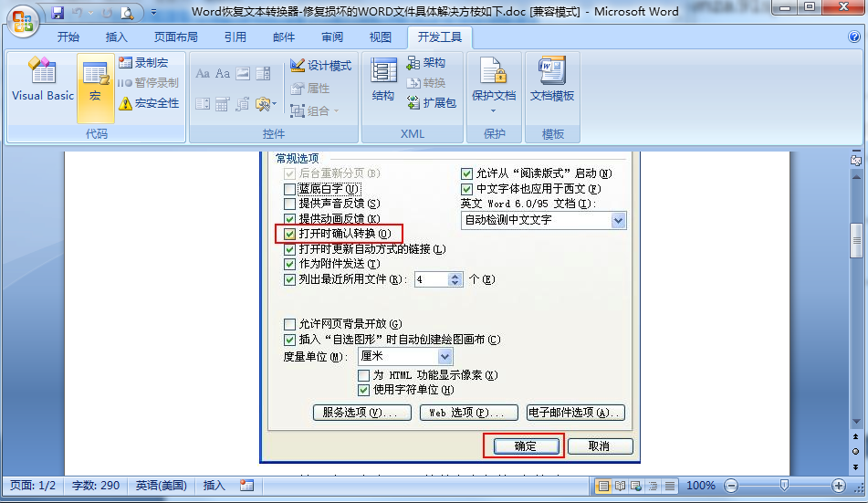Screen dimensions: 868x503
Task: Open the 页面布局 ribbon tab
Action: tap(175, 37)
